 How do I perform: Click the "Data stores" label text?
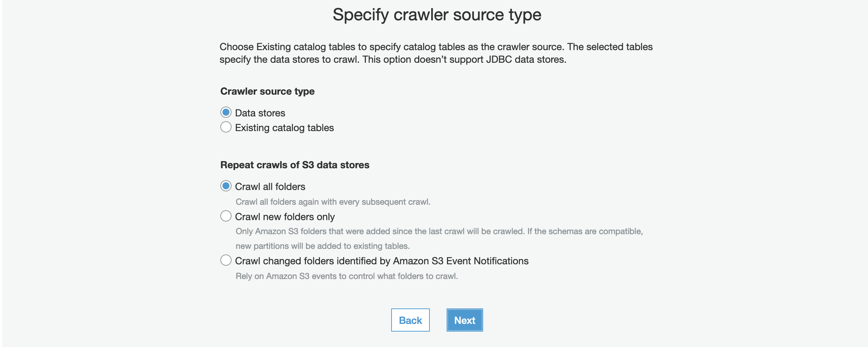(x=260, y=113)
